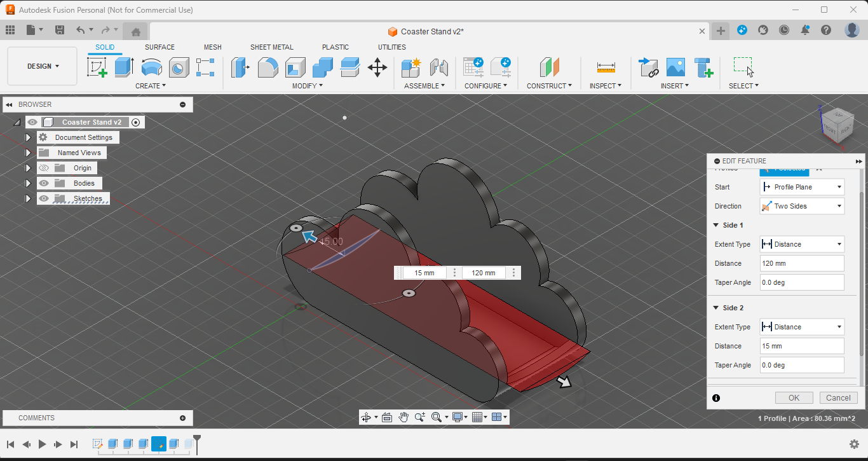This screenshot has width=868, height=461.
Task: Select the Revolve tool
Action: tap(152, 67)
